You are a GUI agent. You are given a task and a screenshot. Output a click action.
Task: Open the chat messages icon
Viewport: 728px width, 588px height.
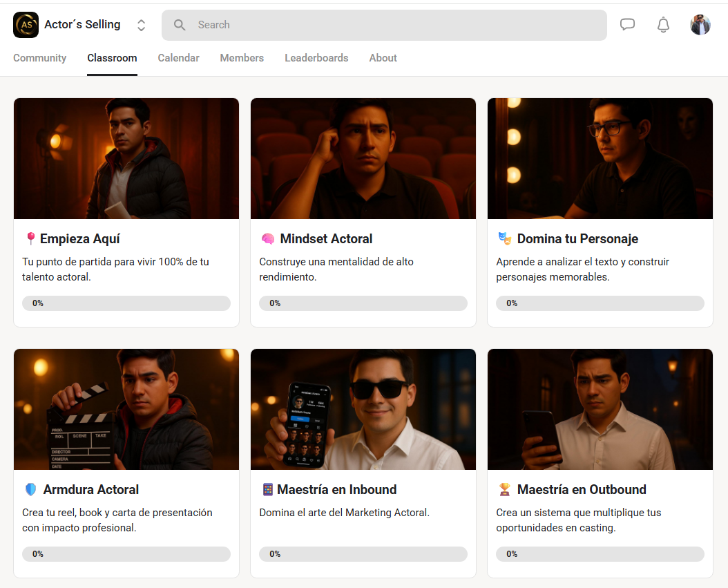pos(627,25)
